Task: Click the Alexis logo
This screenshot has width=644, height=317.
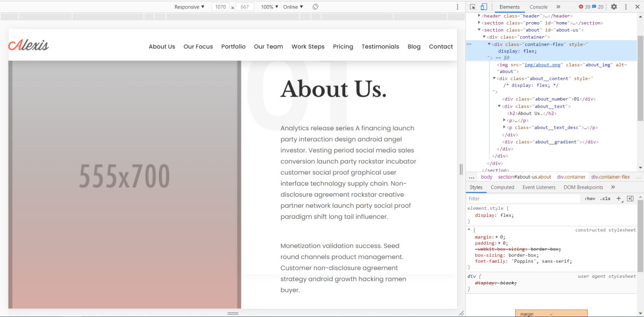Action: coord(29,45)
